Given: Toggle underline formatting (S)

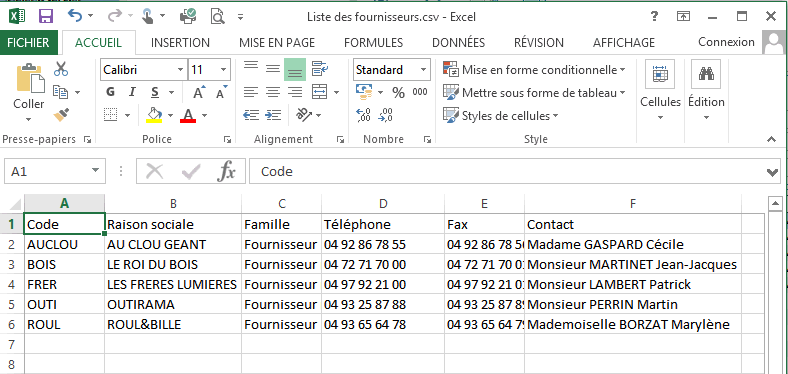Looking at the screenshot, I should (155, 92).
